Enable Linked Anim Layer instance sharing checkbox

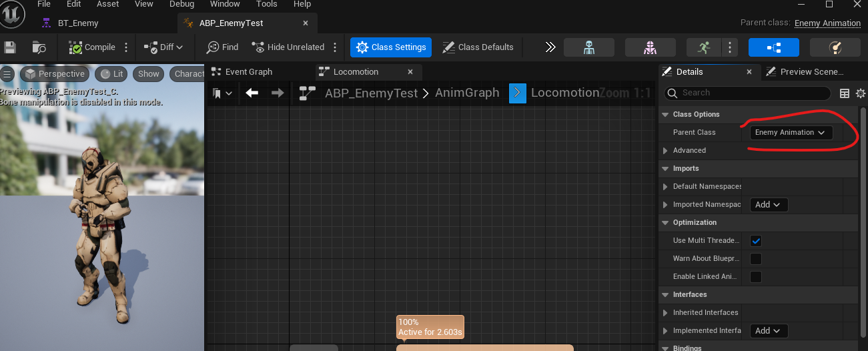[x=756, y=277]
